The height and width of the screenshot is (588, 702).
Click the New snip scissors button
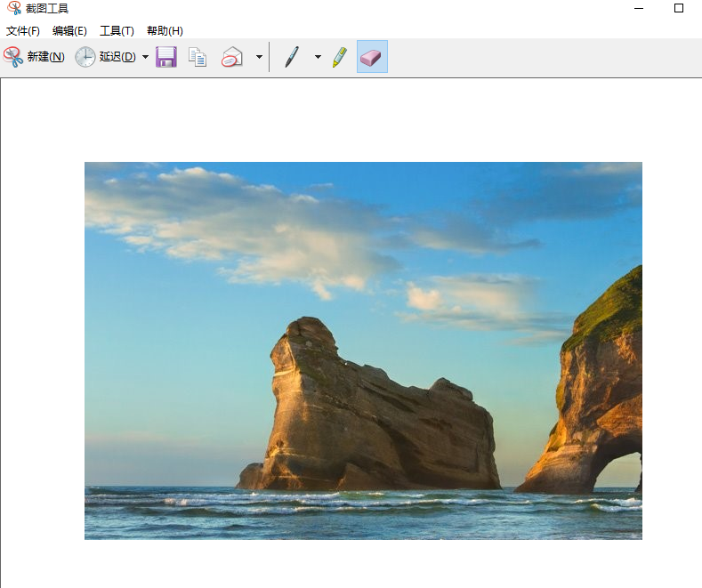click(x=34, y=57)
